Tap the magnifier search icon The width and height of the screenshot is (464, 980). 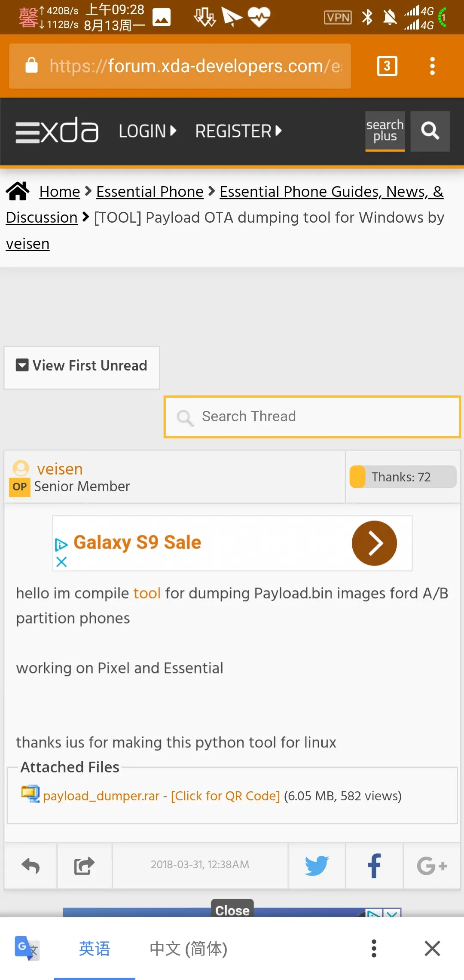(430, 131)
